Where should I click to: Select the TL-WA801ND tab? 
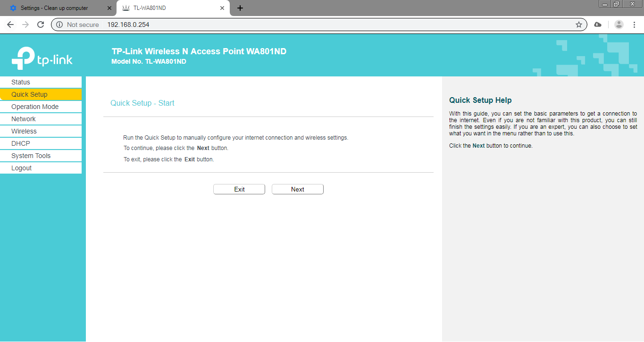pos(173,8)
